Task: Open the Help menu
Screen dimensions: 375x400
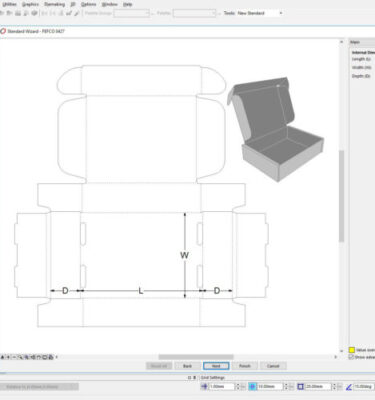Action: 127,4
